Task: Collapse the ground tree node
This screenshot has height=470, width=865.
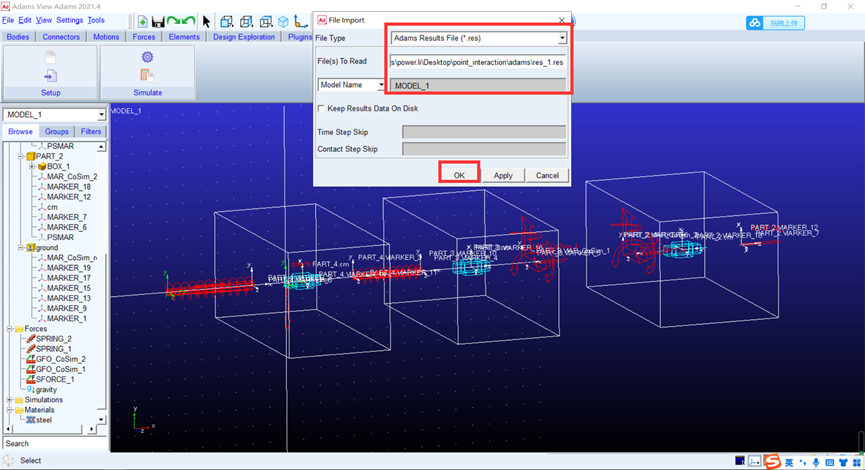Action: pos(21,248)
